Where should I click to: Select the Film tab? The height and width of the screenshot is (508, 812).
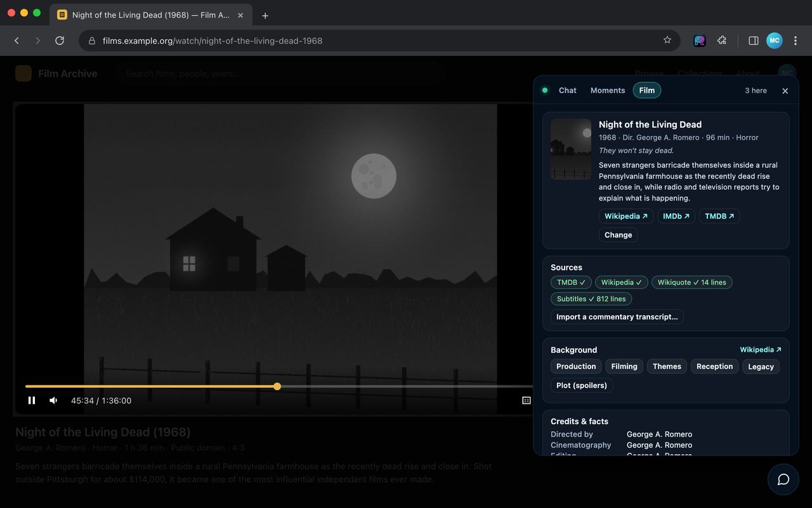click(x=647, y=90)
